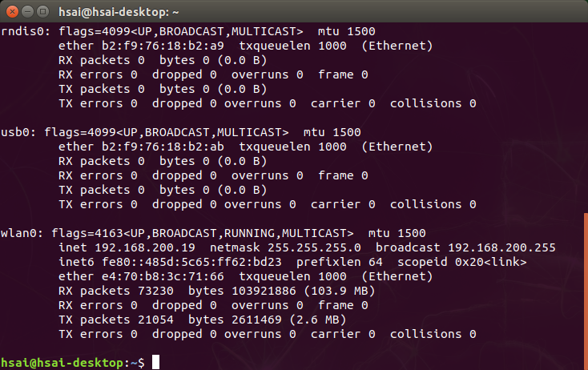Close the terminal window
This screenshot has height=370, width=588.
(x=12, y=12)
